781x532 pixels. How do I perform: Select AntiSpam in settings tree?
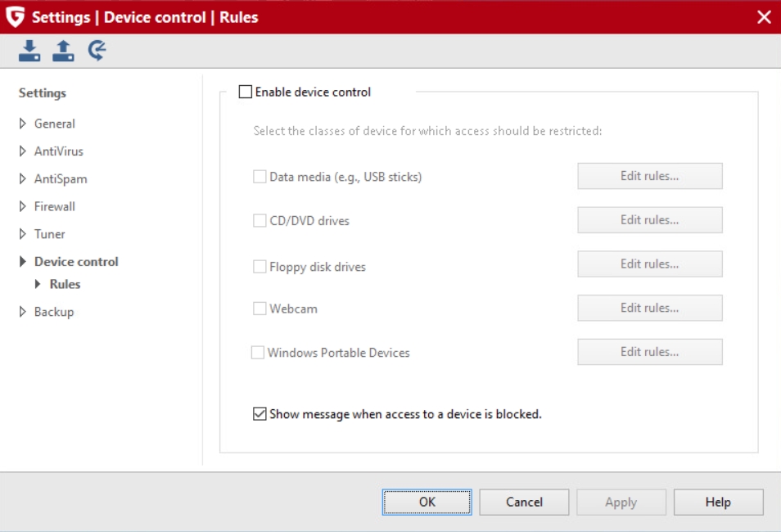click(x=61, y=178)
